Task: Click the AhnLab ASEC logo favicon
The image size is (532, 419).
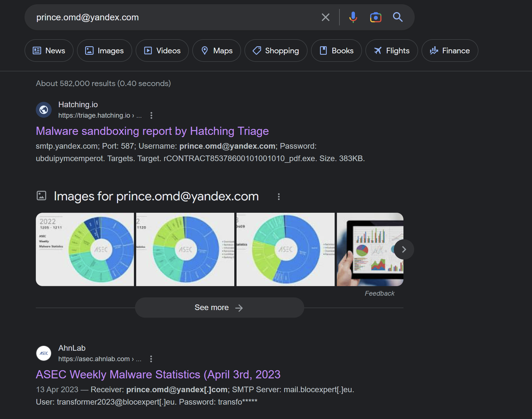Action: (44, 353)
